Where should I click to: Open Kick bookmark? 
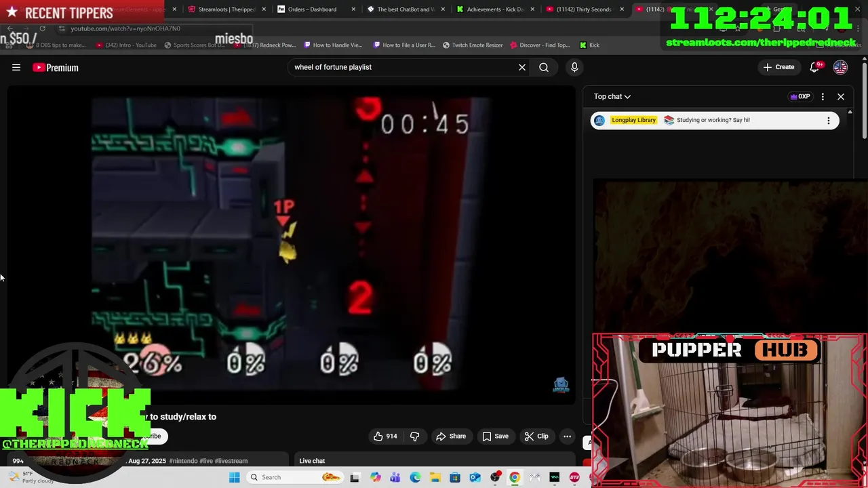point(589,45)
